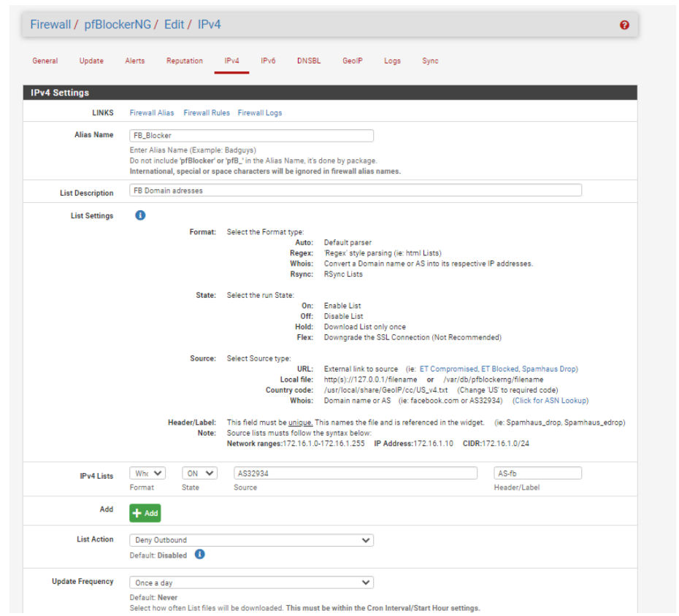The height and width of the screenshot is (616, 679).
Task: Follow the Firewall Rules link
Action: point(207,113)
